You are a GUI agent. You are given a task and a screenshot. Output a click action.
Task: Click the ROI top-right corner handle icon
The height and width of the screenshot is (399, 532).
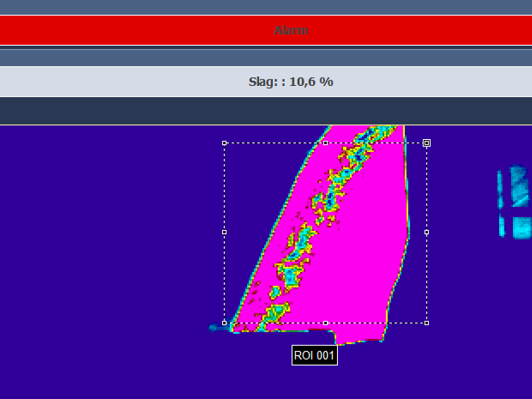[427, 143]
